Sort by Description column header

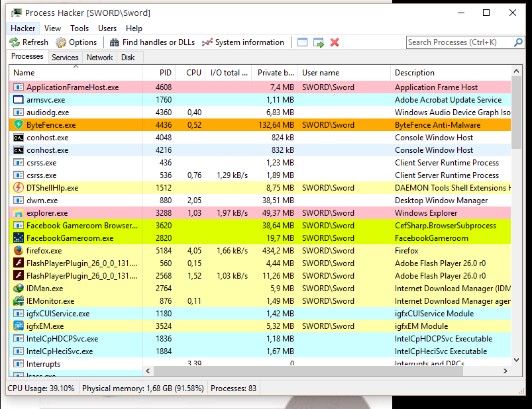(451, 73)
